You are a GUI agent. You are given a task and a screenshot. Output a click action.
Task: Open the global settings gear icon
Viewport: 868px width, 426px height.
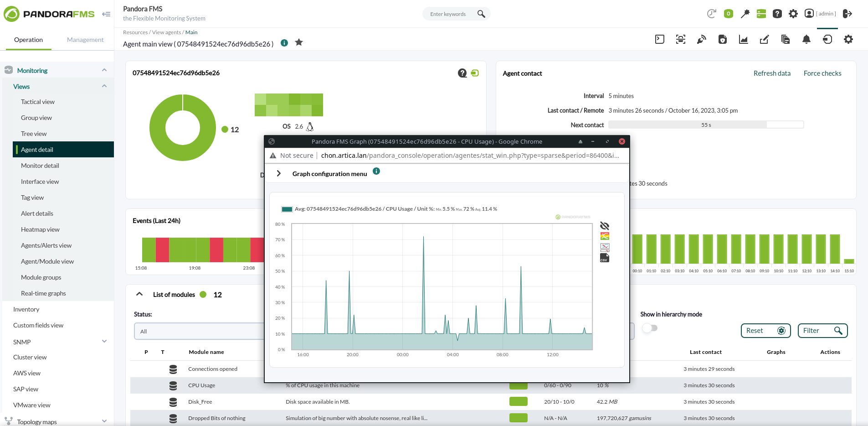coord(793,14)
